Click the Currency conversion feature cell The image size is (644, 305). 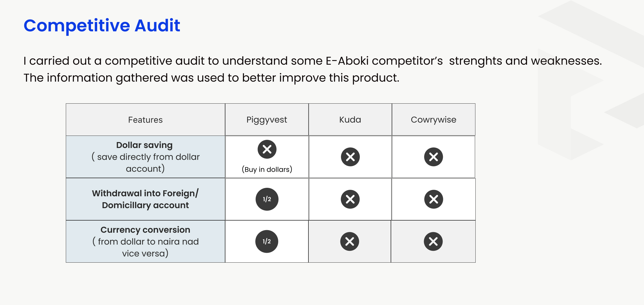pyautogui.click(x=145, y=241)
